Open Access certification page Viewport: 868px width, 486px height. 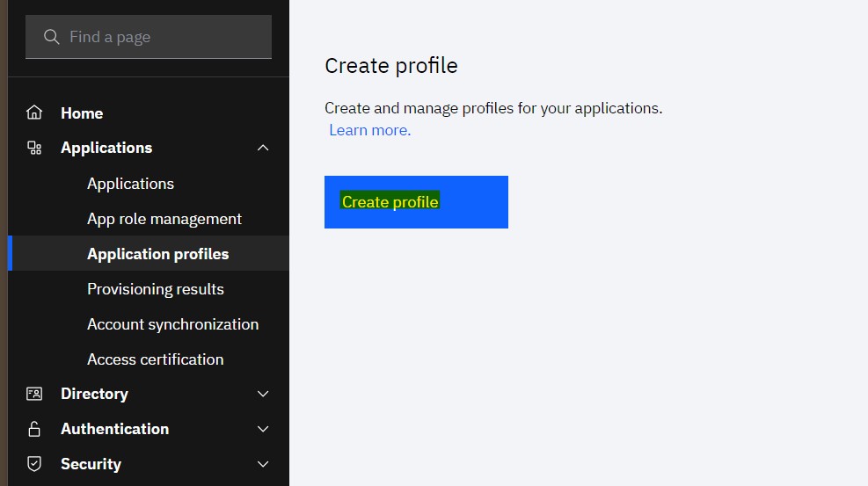click(x=156, y=359)
